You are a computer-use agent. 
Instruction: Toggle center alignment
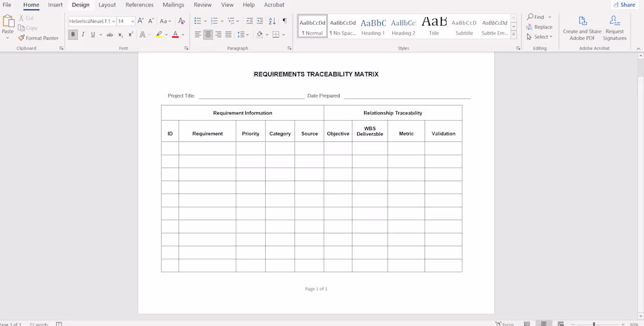tap(208, 35)
